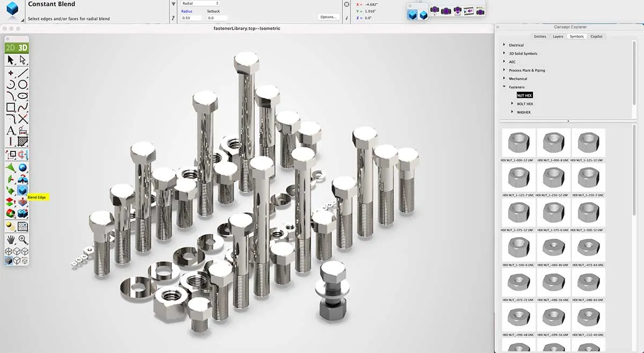Switch to the Layers tab
The image size is (644, 353).
click(x=558, y=37)
